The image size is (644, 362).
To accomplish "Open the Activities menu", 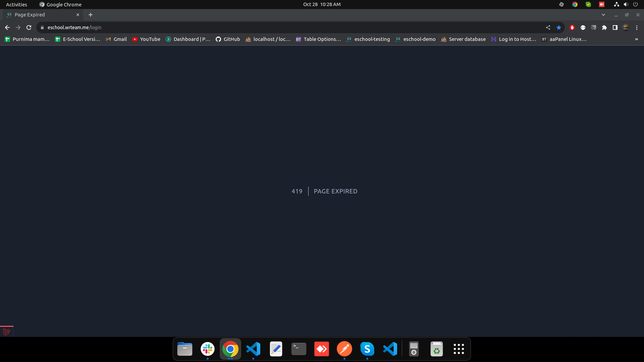I will (x=16, y=4).
